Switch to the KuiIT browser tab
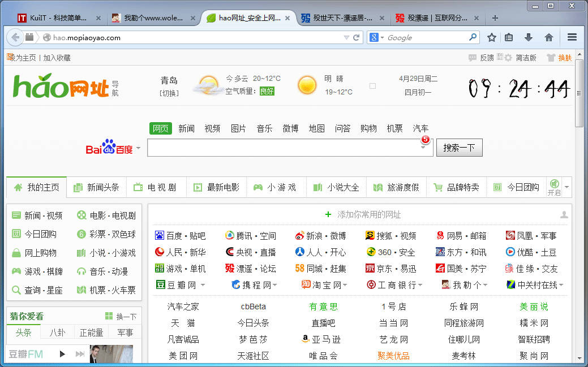Screen dimensions: 588x367 [58, 18]
